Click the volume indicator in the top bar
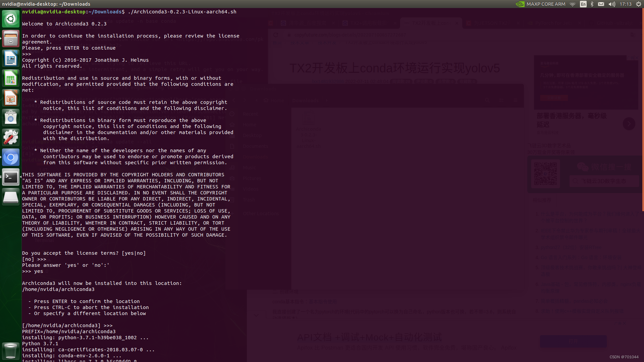 click(611, 4)
